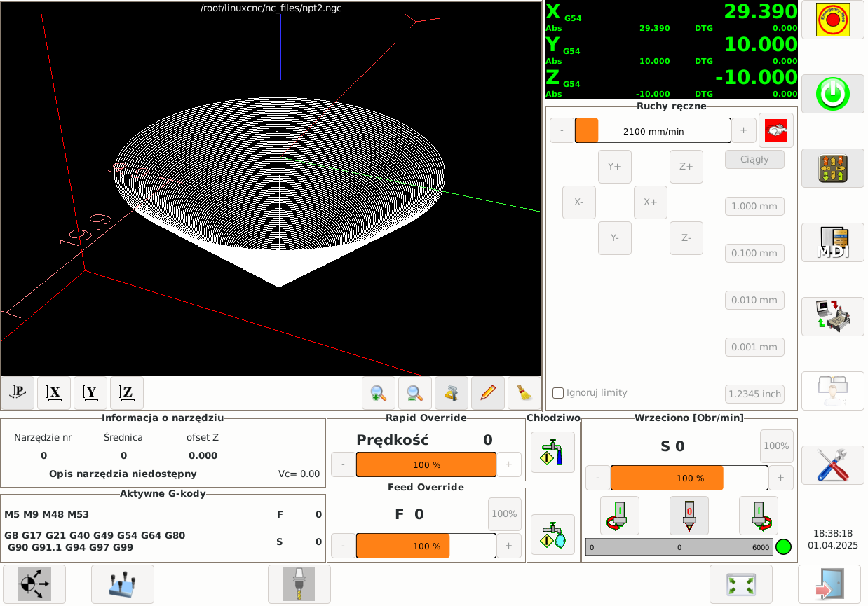Set preview to Y axis view
This screenshot has height=606, width=868.
(90, 393)
